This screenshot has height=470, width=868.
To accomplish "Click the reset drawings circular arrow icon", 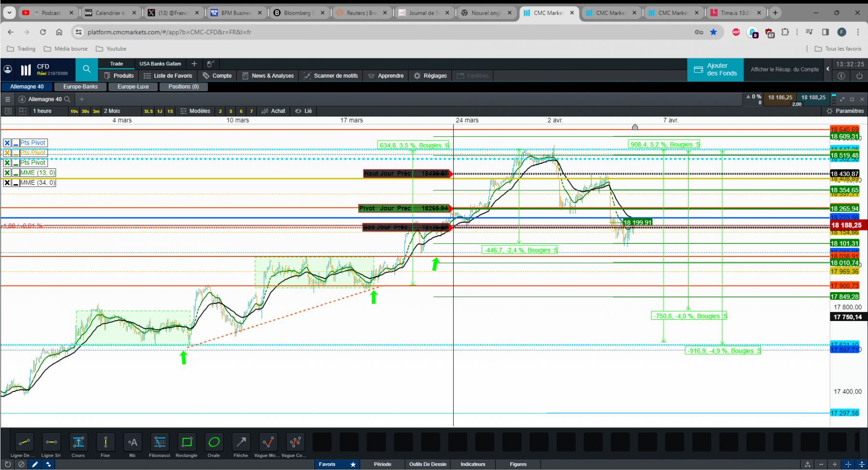I will click(8, 464).
